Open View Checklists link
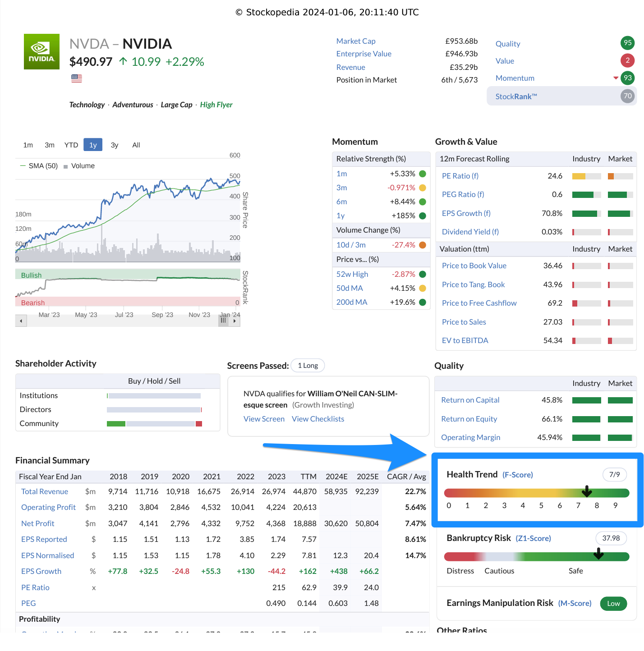The image size is (644, 651). (318, 419)
